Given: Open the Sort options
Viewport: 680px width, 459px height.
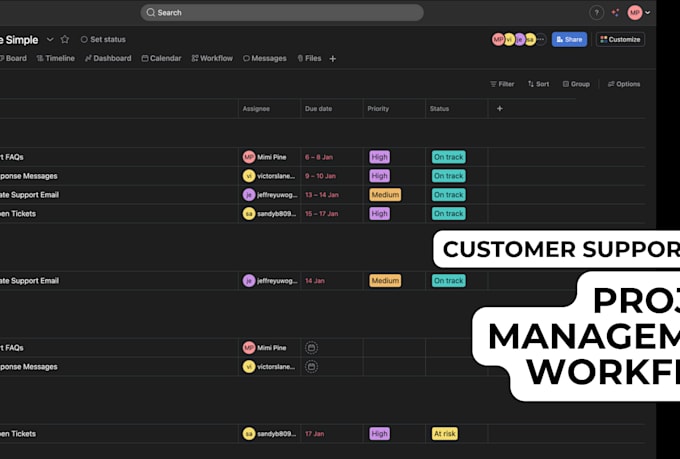Looking at the screenshot, I should coord(538,84).
